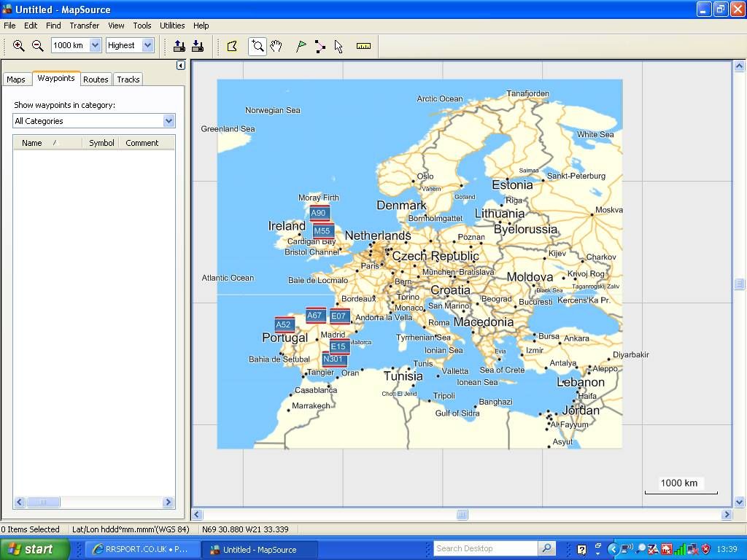Click the M55 road marker on map

click(322, 231)
